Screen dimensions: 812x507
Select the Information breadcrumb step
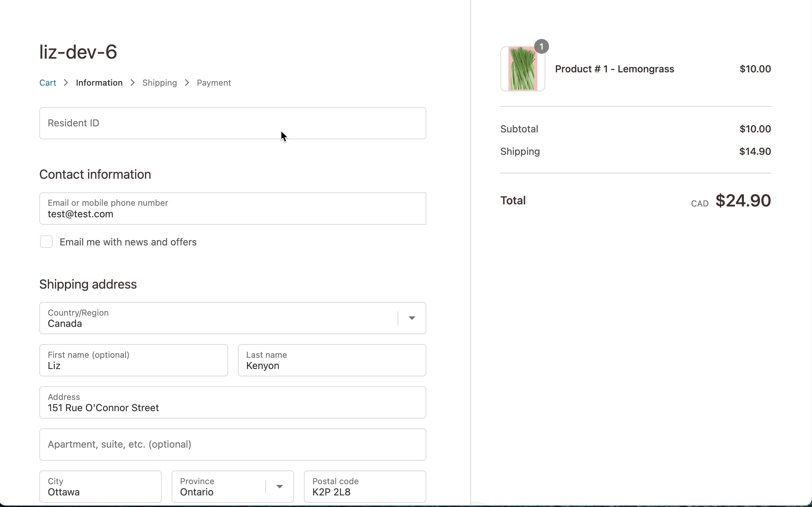99,83
